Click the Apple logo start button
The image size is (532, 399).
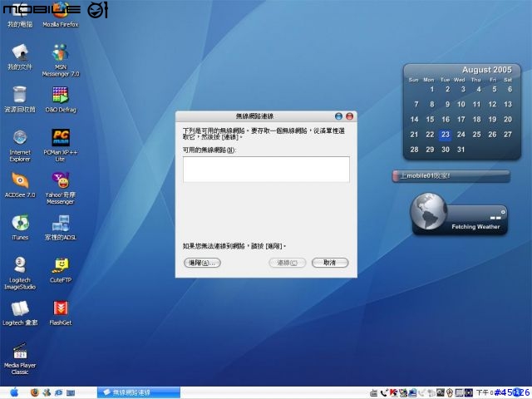tap(14, 392)
